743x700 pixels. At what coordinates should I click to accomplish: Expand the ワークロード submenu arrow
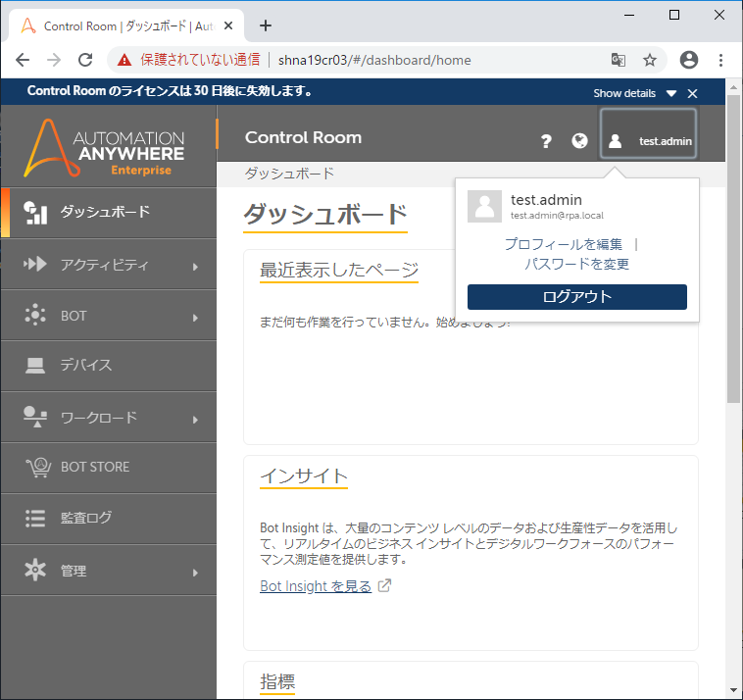click(195, 420)
